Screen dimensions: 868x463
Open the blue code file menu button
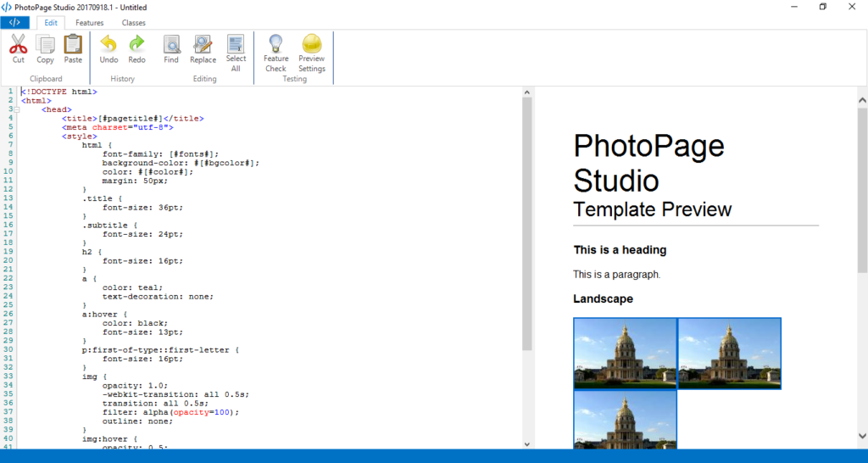tap(15, 23)
